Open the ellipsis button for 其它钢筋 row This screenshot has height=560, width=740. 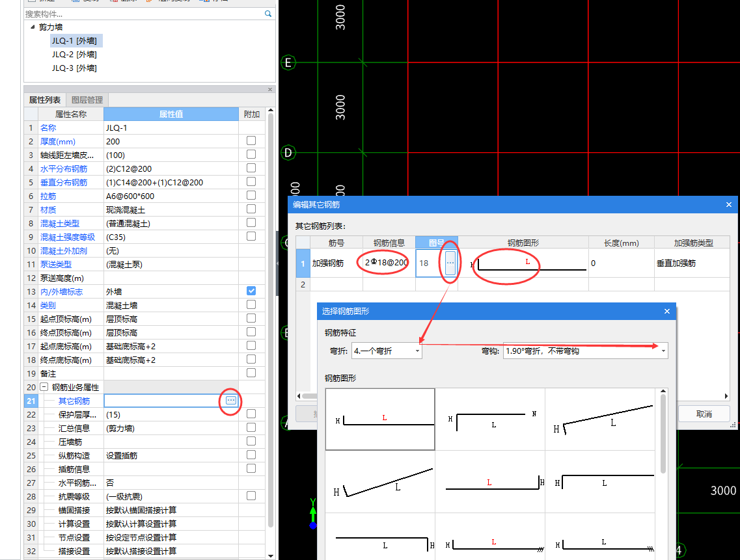pyautogui.click(x=231, y=401)
